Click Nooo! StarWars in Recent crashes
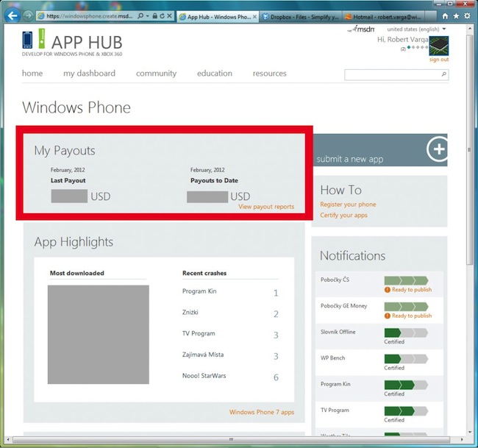 tap(204, 376)
